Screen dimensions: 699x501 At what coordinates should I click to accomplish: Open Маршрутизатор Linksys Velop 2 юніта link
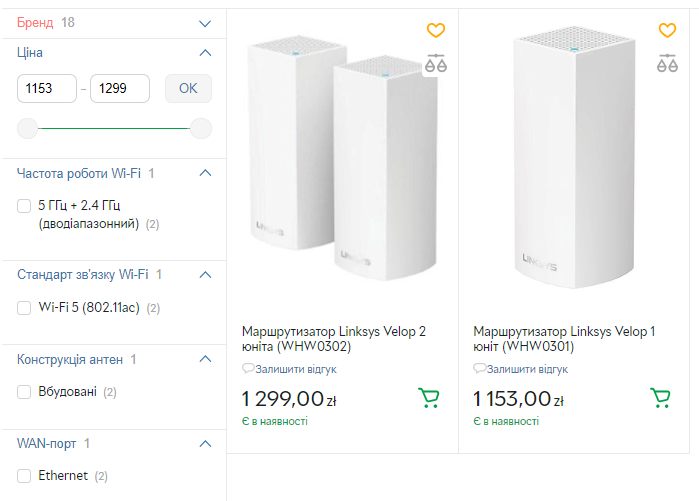[x=334, y=338]
